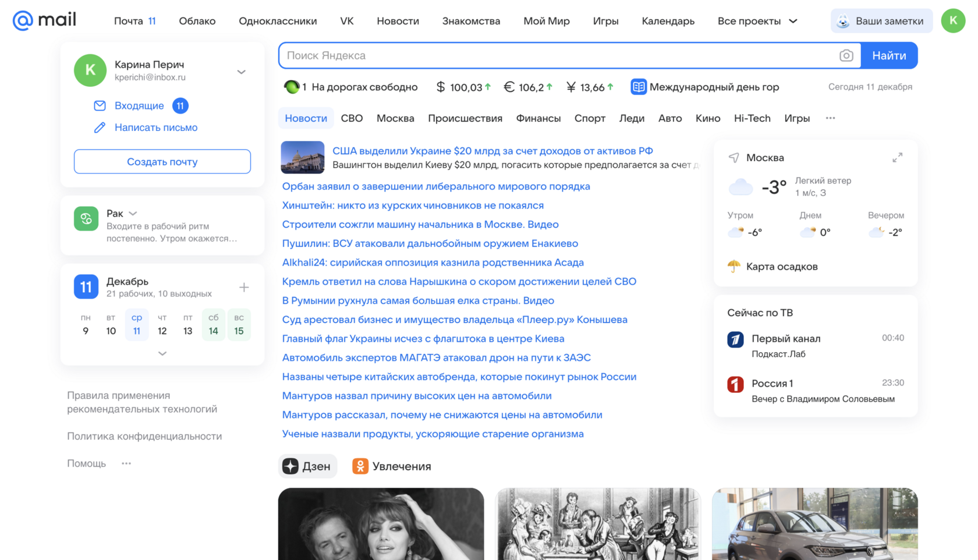The width and height of the screenshot is (978, 560).
Task: Select the Финансы news tab
Action: coord(538,118)
